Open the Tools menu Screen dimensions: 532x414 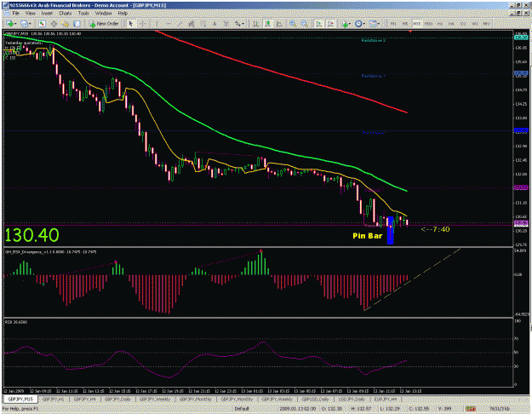point(83,14)
